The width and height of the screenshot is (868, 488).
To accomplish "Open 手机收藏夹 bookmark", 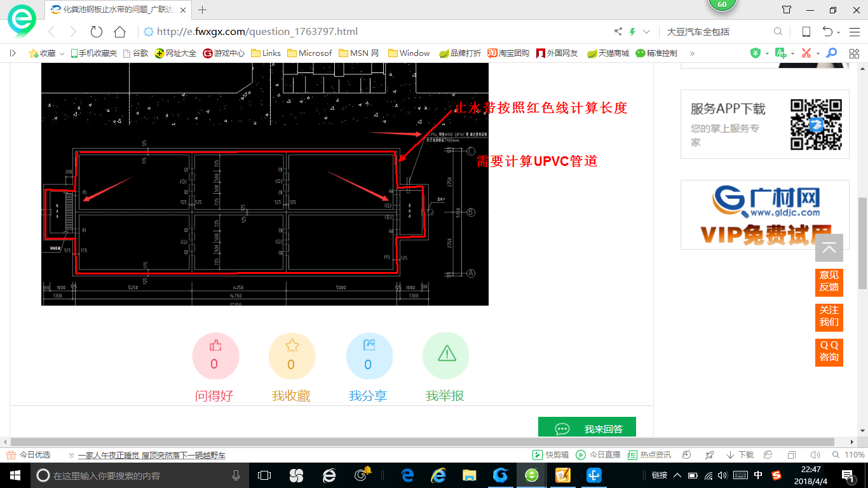I will 93,53.
